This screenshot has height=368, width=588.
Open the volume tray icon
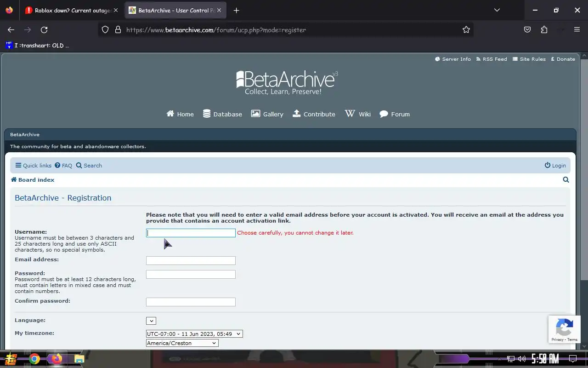tap(521, 359)
